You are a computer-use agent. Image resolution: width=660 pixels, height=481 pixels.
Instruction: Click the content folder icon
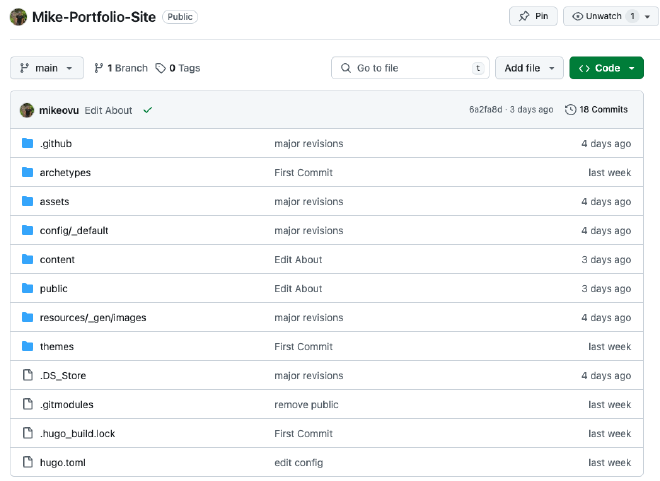[27, 260]
